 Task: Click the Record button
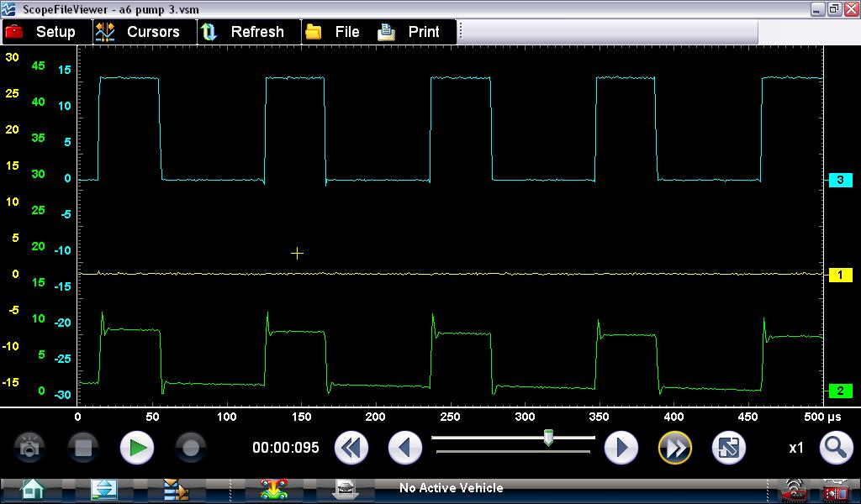[191, 448]
